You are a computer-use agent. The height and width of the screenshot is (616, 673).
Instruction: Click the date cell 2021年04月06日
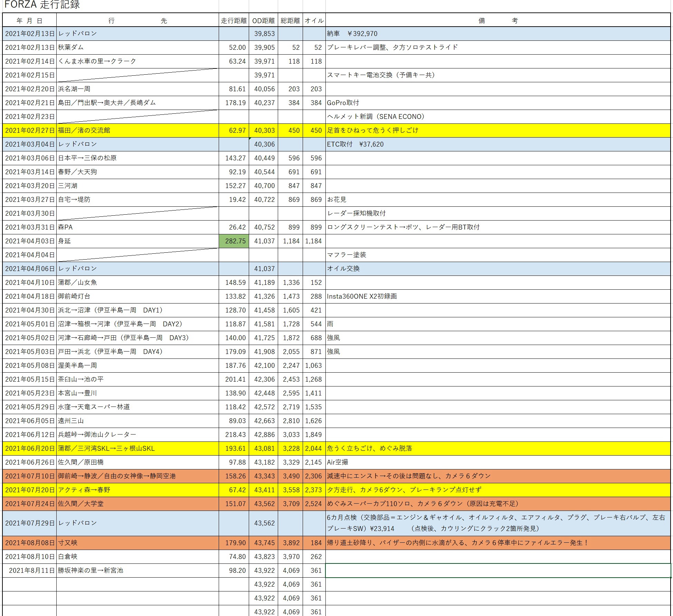point(30,269)
